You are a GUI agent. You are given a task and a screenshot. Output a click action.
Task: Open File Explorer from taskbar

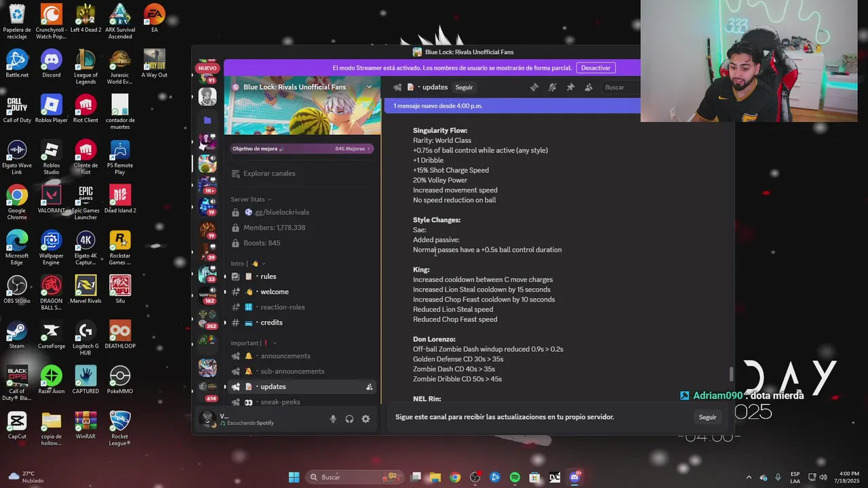(435, 477)
